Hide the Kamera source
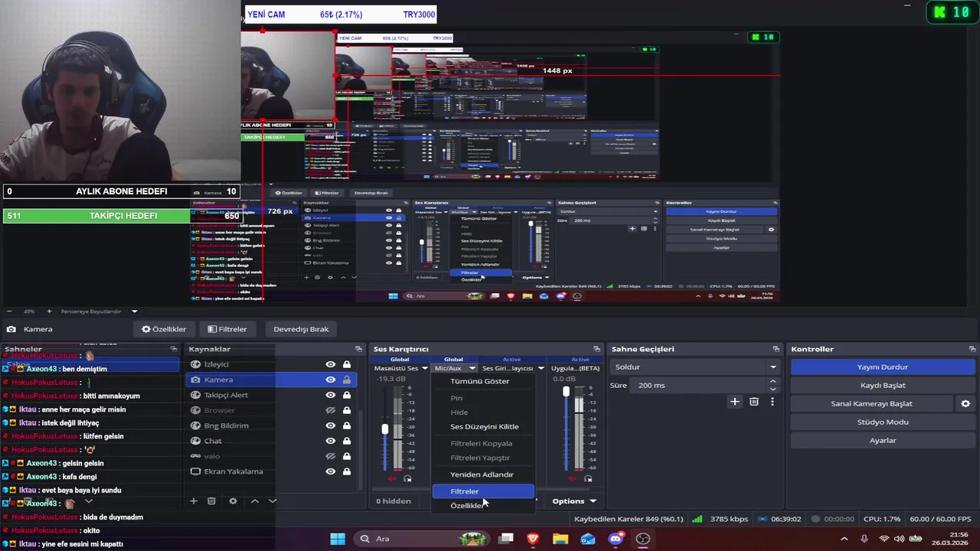The image size is (980, 551). (331, 380)
